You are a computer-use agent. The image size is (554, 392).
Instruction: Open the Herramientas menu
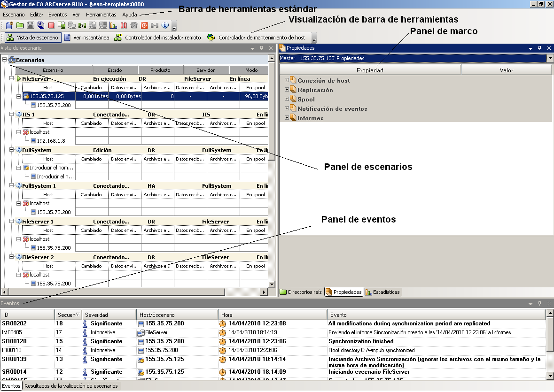click(101, 15)
